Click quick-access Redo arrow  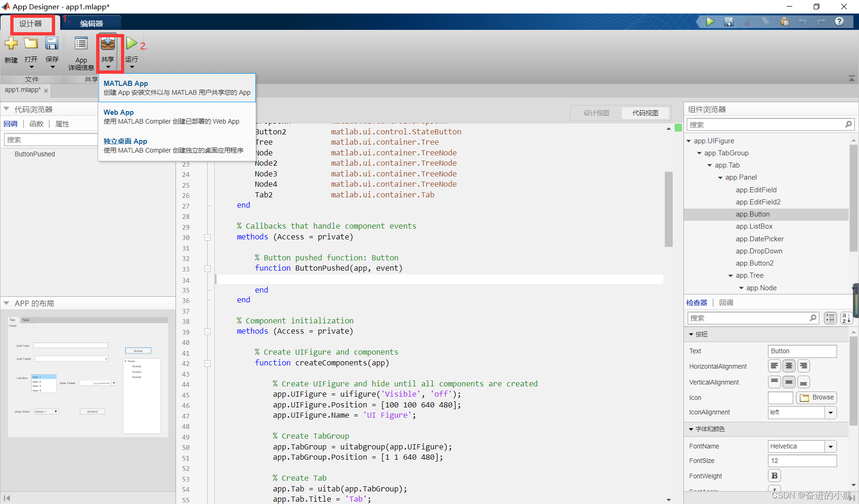click(821, 22)
